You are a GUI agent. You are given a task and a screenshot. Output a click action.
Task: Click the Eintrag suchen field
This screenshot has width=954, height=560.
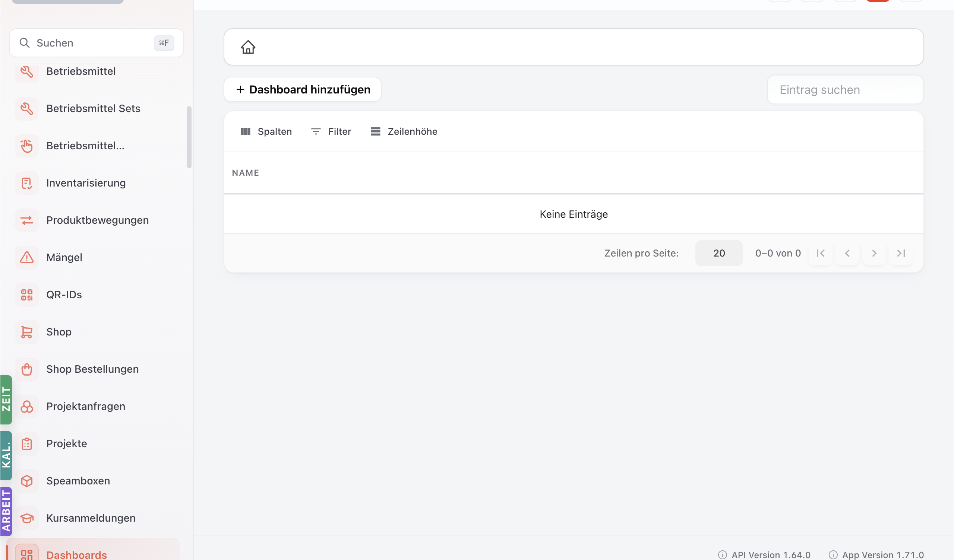click(x=845, y=90)
